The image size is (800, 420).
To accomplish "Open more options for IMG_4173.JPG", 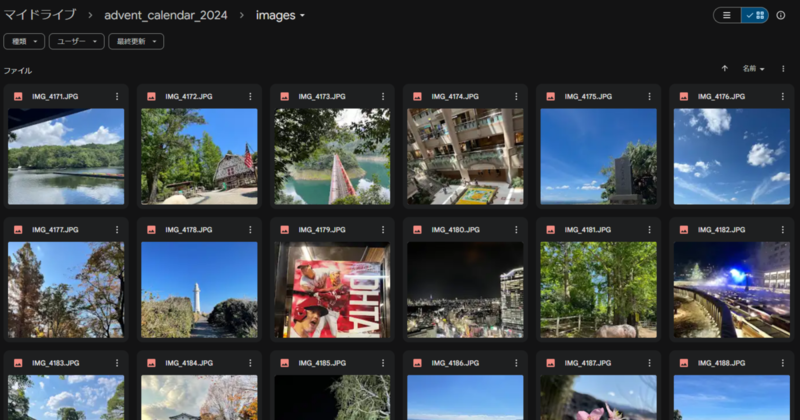I will click(383, 96).
